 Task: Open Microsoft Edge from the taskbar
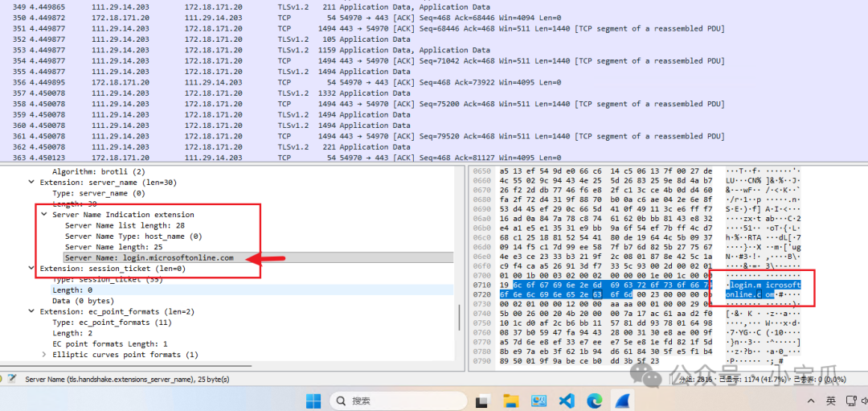point(594,401)
